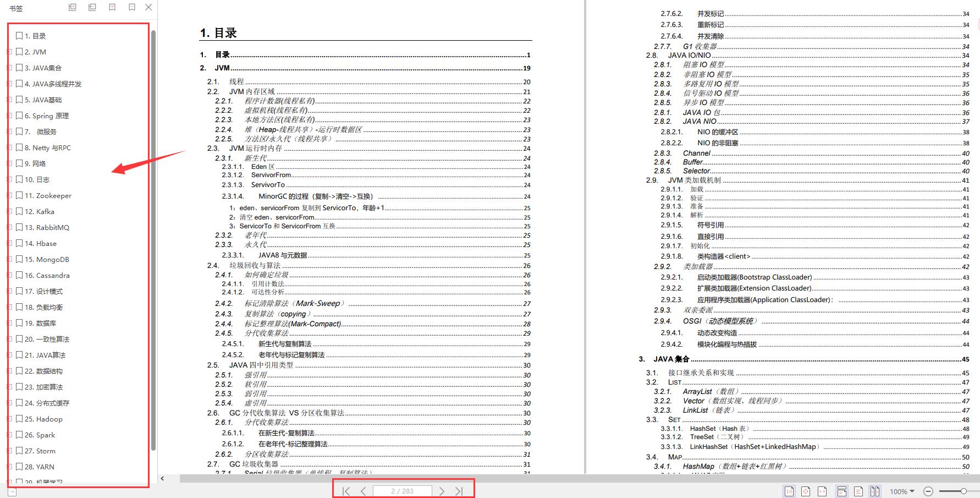
Task: Click the bookmarks panel vertical scrollbar
Action: (153, 239)
